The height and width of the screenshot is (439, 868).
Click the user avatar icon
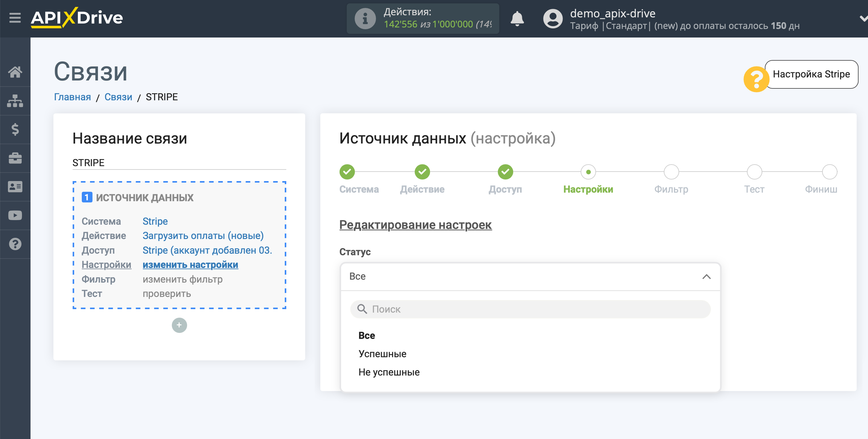(553, 19)
